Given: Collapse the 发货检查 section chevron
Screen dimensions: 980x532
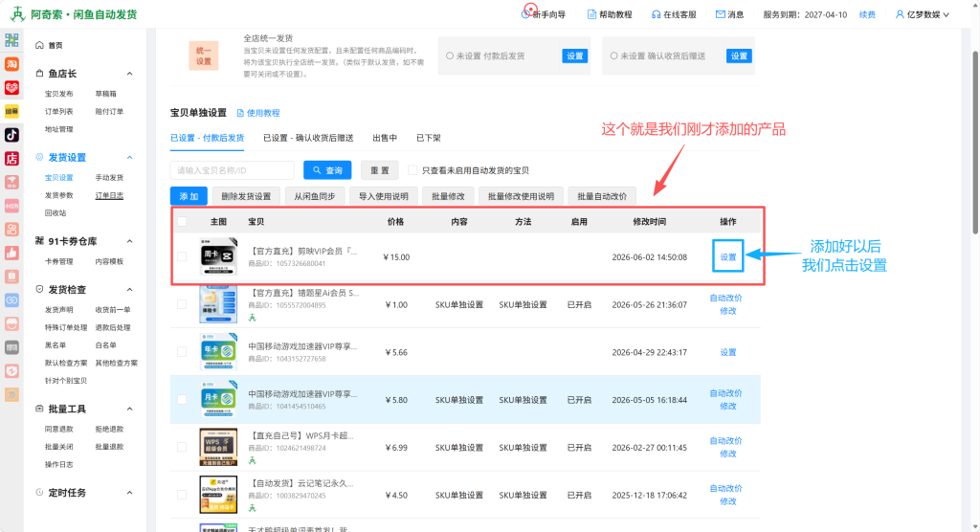Looking at the screenshot, I should point(130,290).
